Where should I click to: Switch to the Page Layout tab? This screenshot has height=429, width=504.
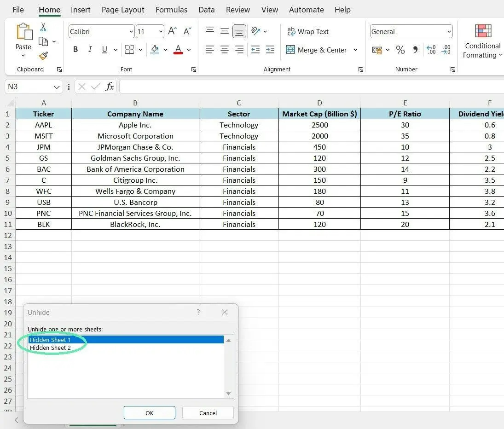(x=123, y=10)
